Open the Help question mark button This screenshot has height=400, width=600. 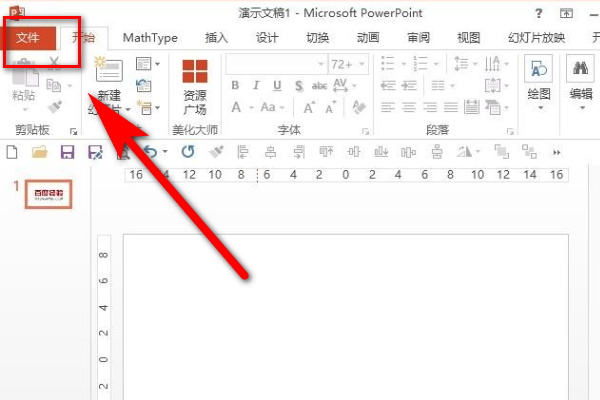540,13
